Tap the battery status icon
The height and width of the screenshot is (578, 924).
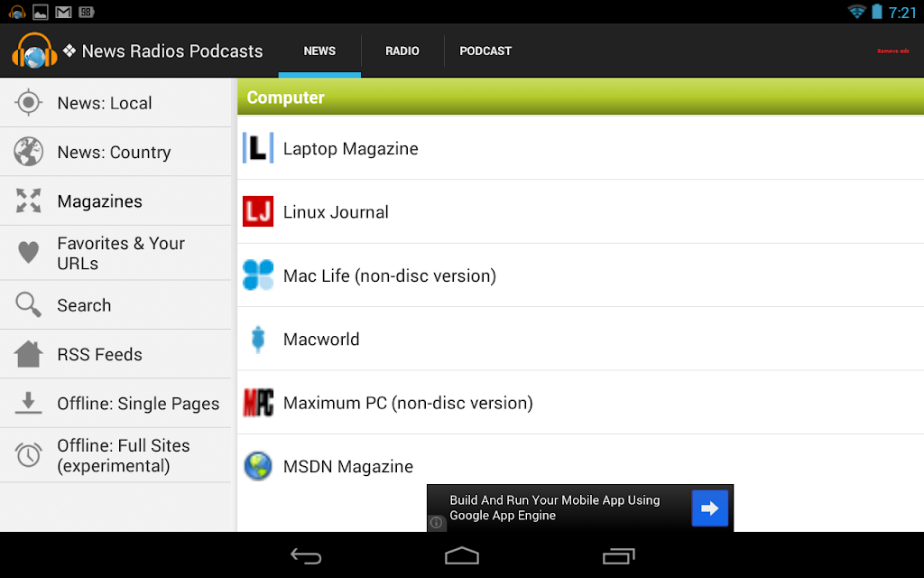coord(877,12)
